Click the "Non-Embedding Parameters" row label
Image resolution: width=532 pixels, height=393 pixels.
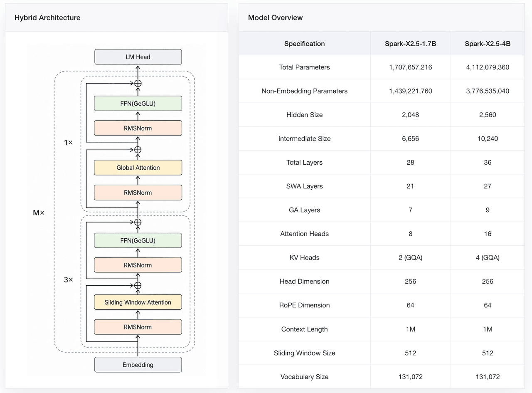pyautogui.click(x=305, y=91)
